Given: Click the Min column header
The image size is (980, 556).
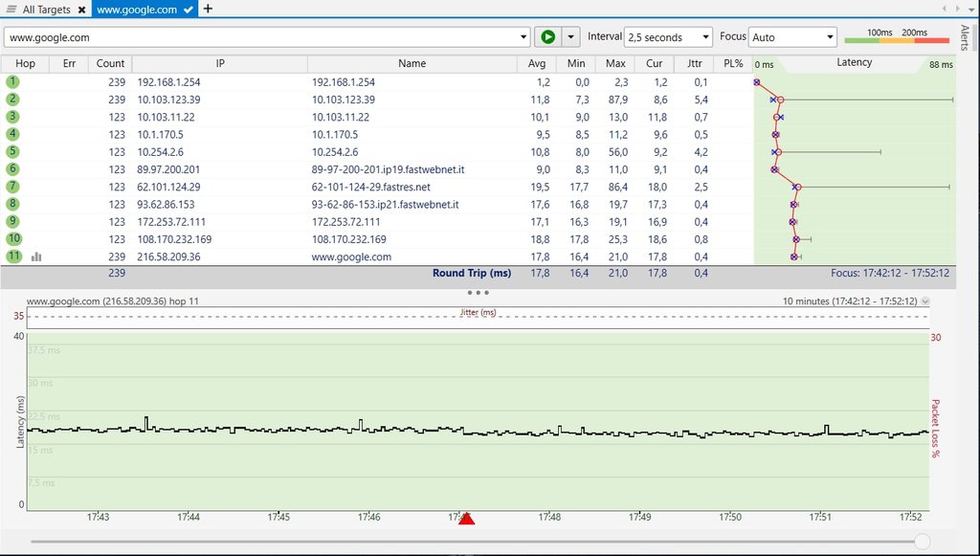Looking at the screenshot, I should (575, 64).
